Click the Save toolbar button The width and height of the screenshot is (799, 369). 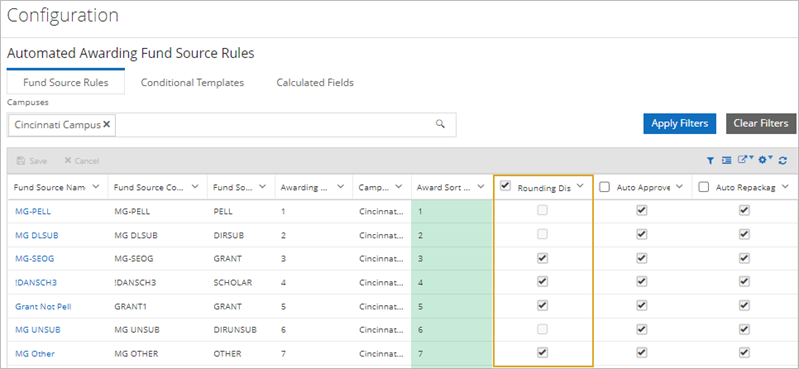click(32, 161)
